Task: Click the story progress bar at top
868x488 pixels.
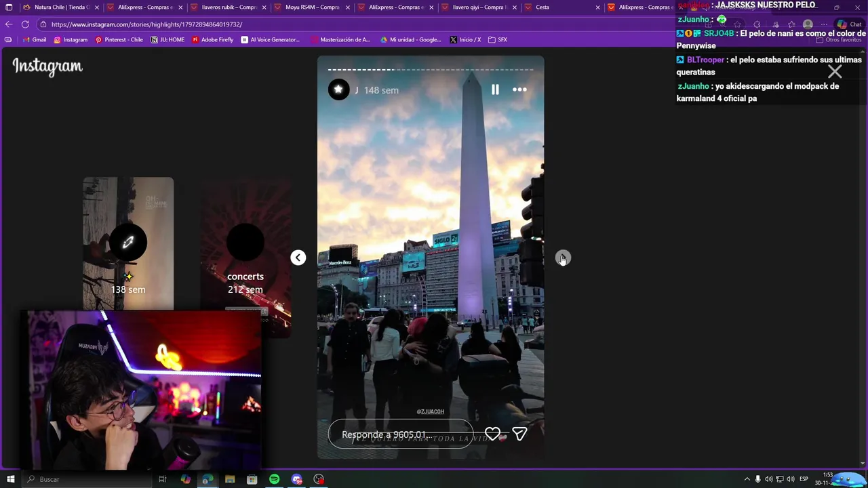Action: click(431, 69)
